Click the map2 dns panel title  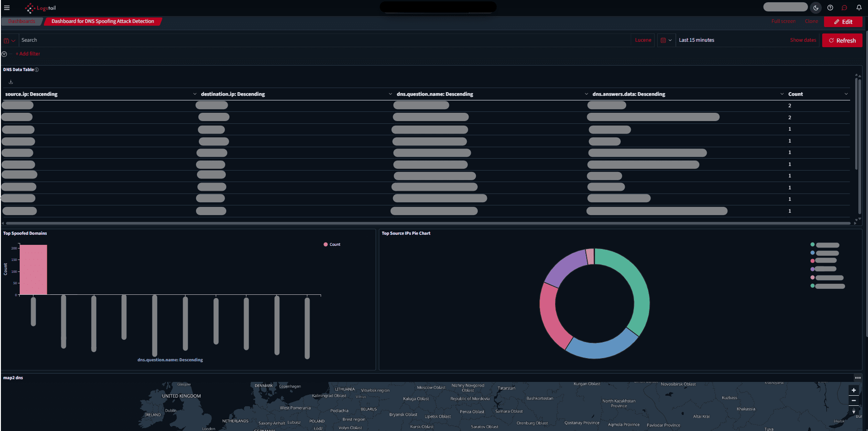pyautogui.click(x=13, y=378)
